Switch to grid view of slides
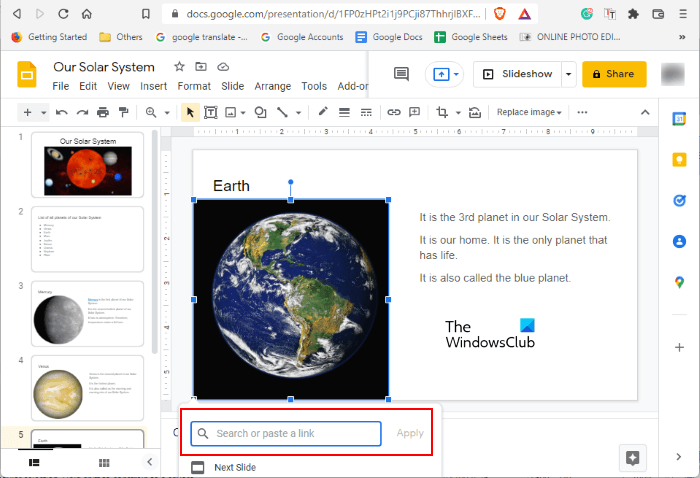The width and height of the screenshot is (700, 478). pyautogui.click(x=104, y=462)
